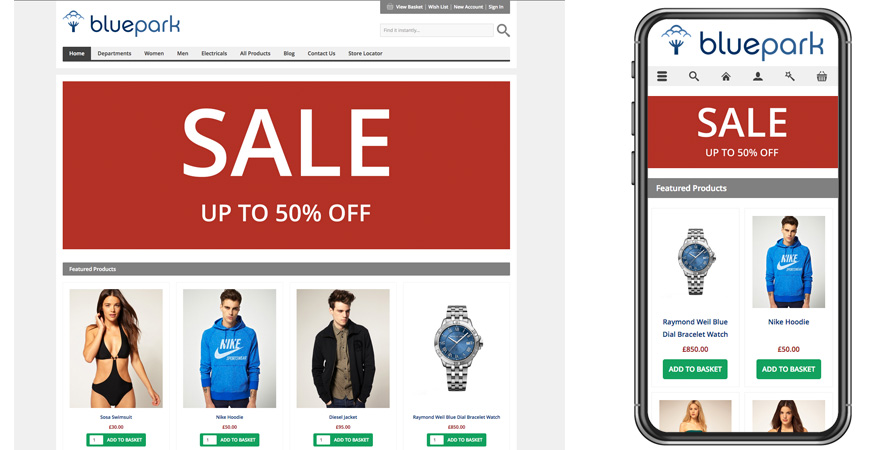
Task: Tap the mobile magic wand icon
Action: point(790,77)
